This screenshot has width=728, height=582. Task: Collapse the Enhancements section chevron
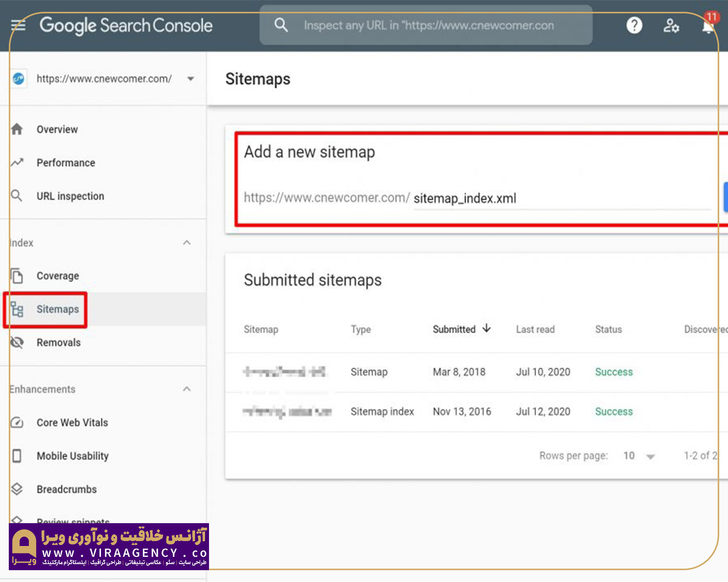coord(187,389)
